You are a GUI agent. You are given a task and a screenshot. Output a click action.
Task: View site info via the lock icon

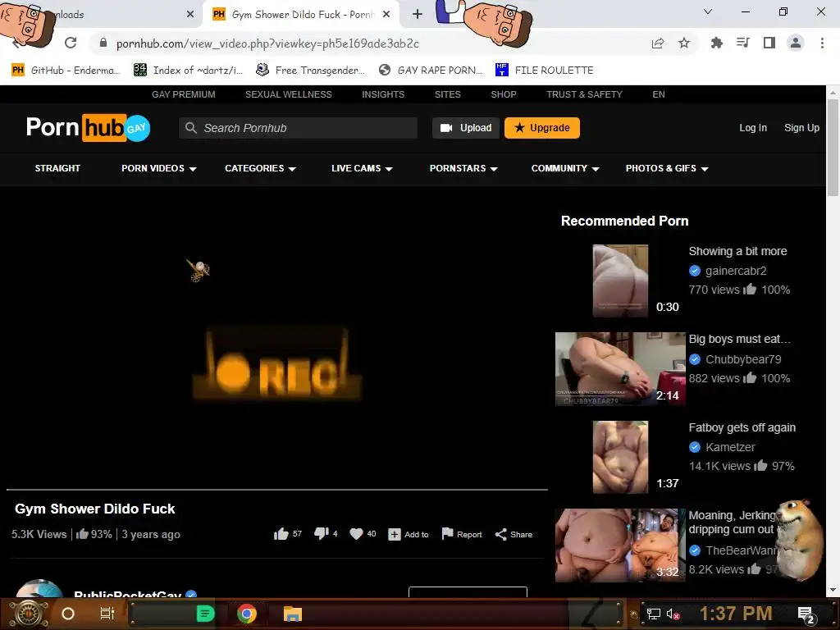[103, 43]
